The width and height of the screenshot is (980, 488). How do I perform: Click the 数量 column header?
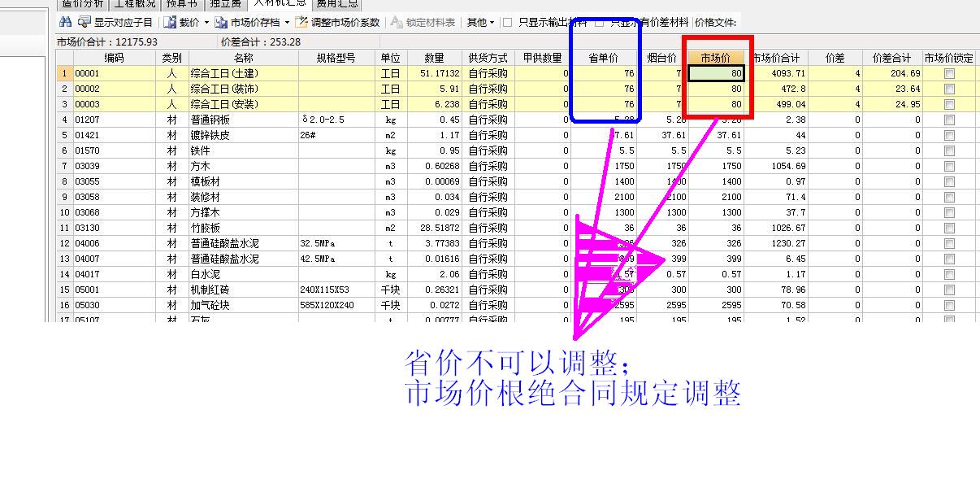pos(434,58)
